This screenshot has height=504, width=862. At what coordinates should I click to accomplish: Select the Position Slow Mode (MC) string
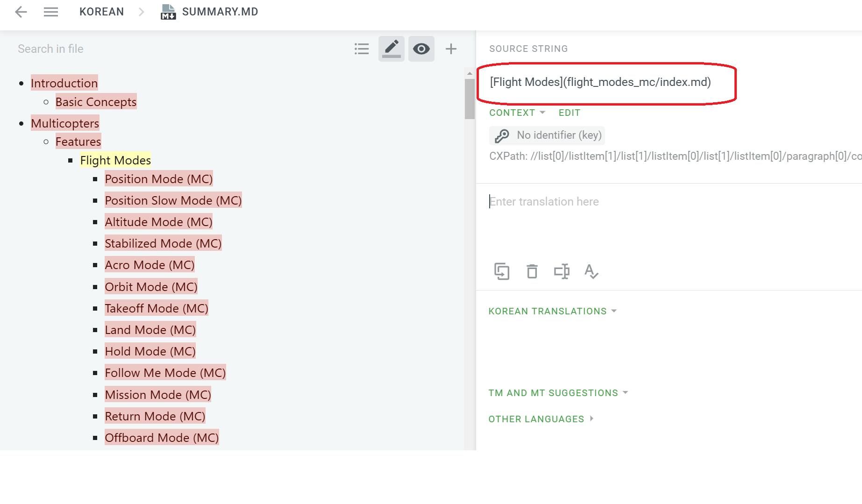(173, 200)
